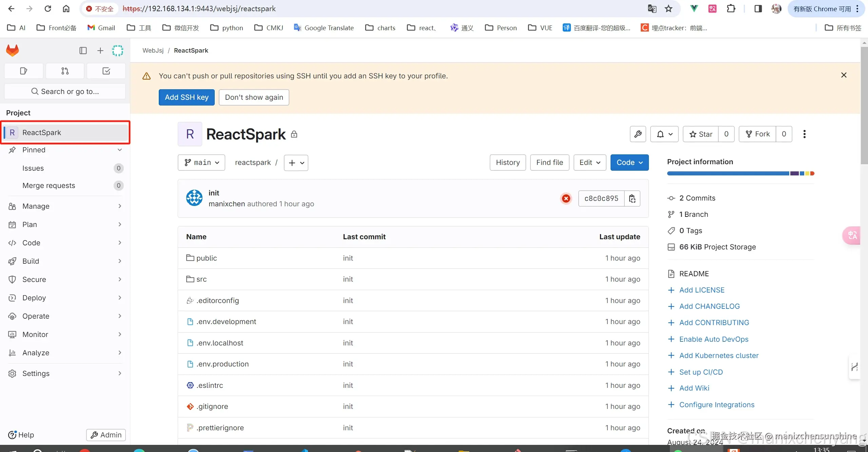Click the create new plus icon in sidebar

pyautogui.click(x=100, y=51)
